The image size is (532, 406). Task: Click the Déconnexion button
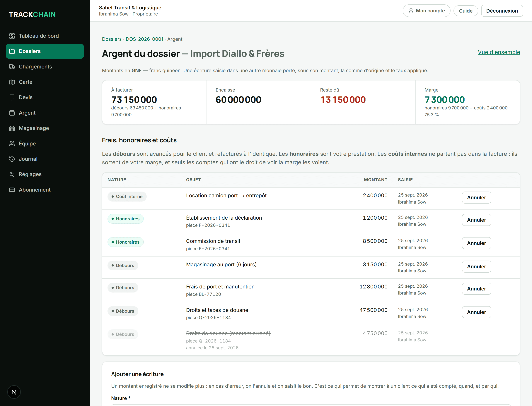pyautogui.click(x=502, y=11)
